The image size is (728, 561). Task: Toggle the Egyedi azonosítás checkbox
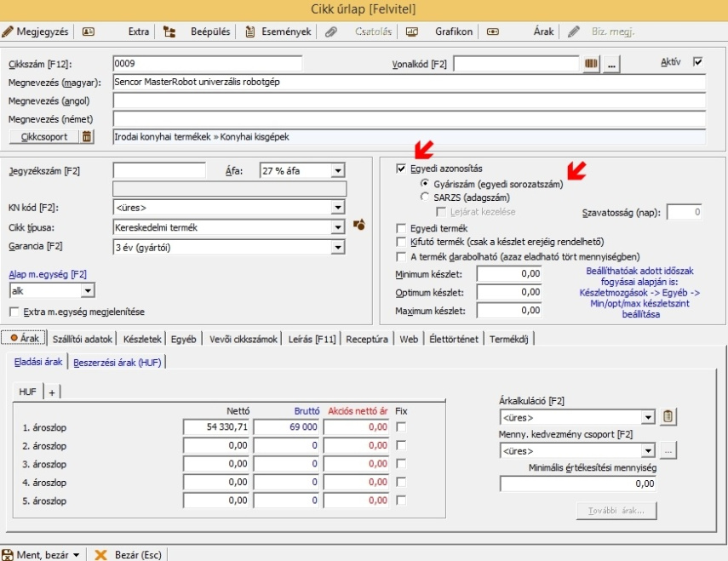(401, 169)
